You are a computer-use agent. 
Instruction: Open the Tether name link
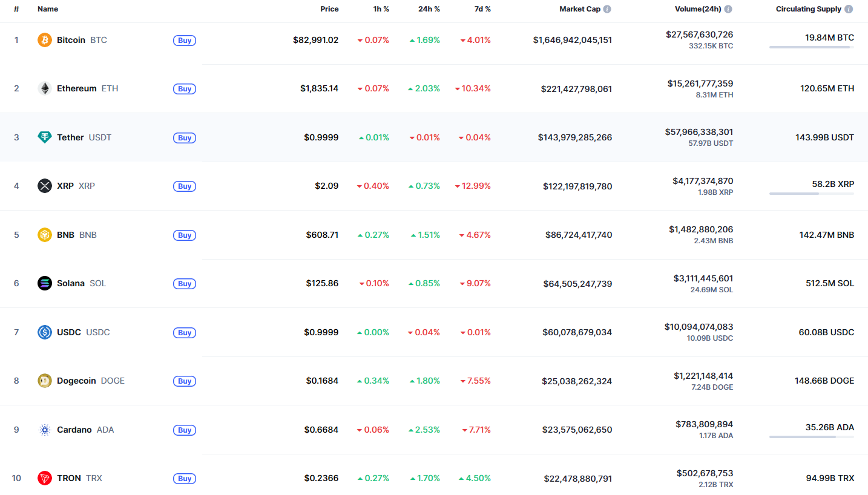tap(70, 137)
